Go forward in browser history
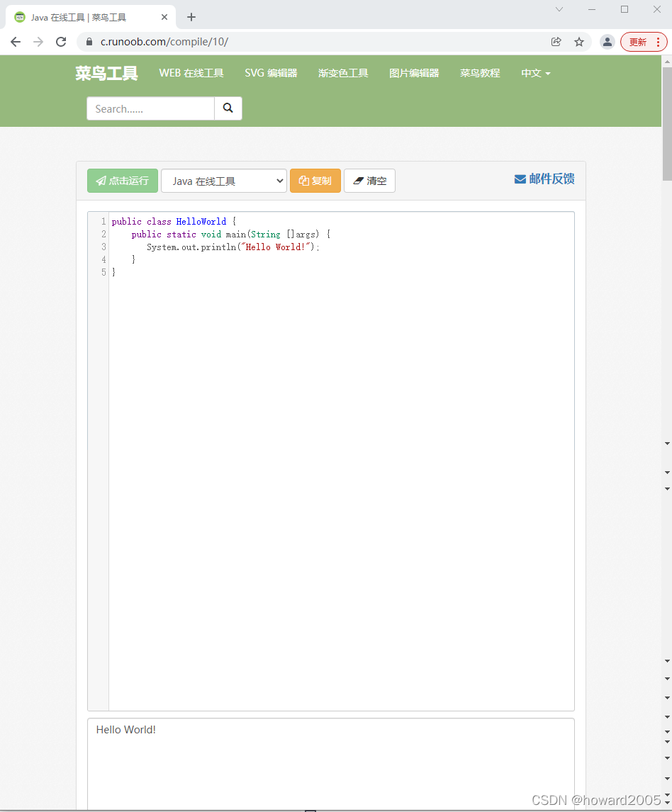The image size is (672, 812). (38, 42)
